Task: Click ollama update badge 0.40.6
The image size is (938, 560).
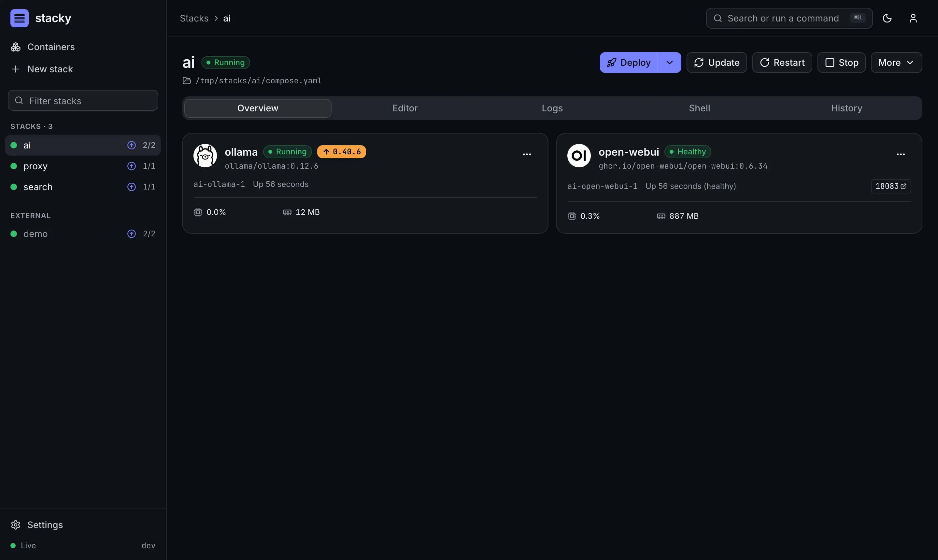Action: (342, 152)
